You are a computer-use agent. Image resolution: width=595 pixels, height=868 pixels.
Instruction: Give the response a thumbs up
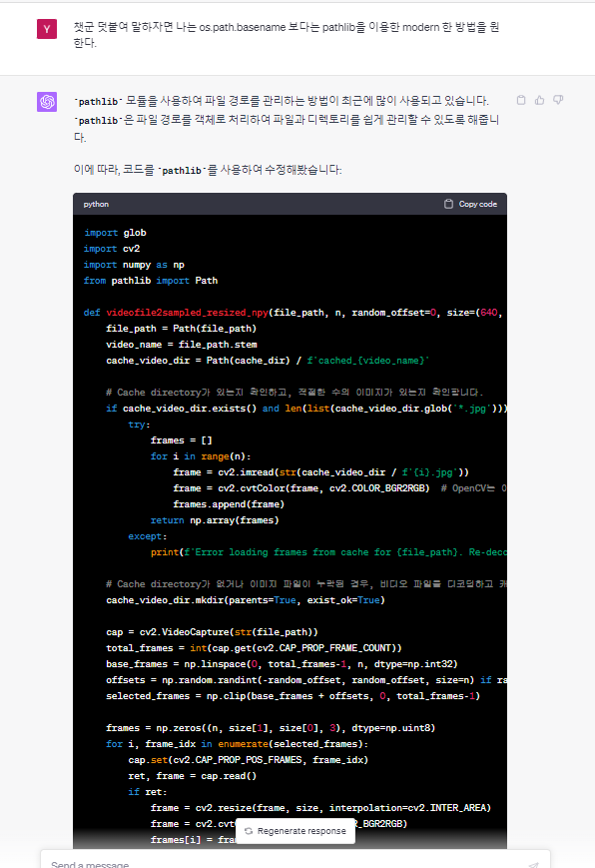click(x=540, y=100)
